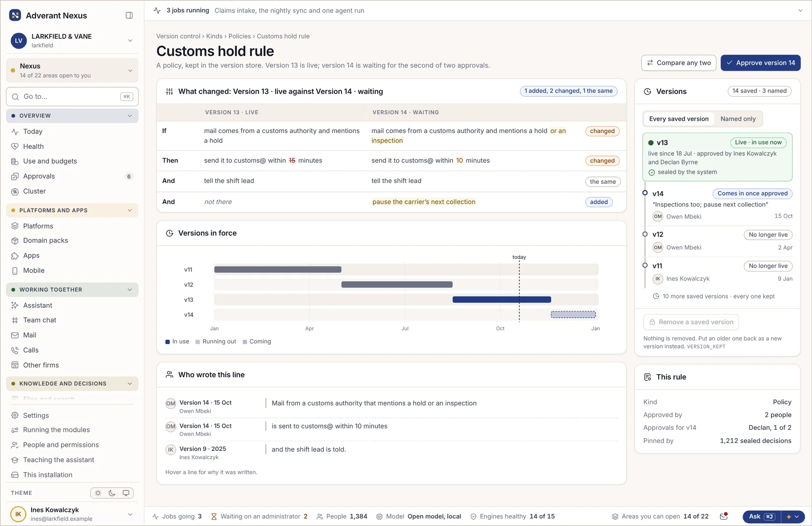812x526 pixels.
Task: Open Other firms
Action: pyautogui.click(x=72, y=365)
